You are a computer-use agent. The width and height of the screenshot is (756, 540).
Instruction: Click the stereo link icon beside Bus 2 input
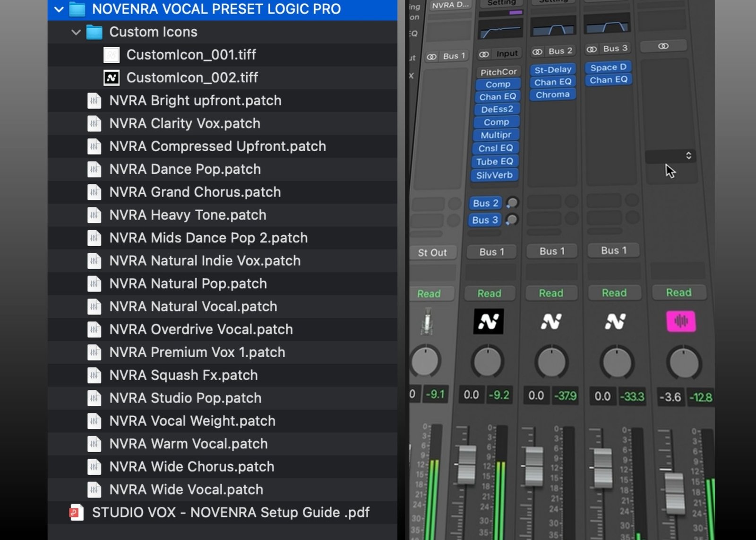537,51
